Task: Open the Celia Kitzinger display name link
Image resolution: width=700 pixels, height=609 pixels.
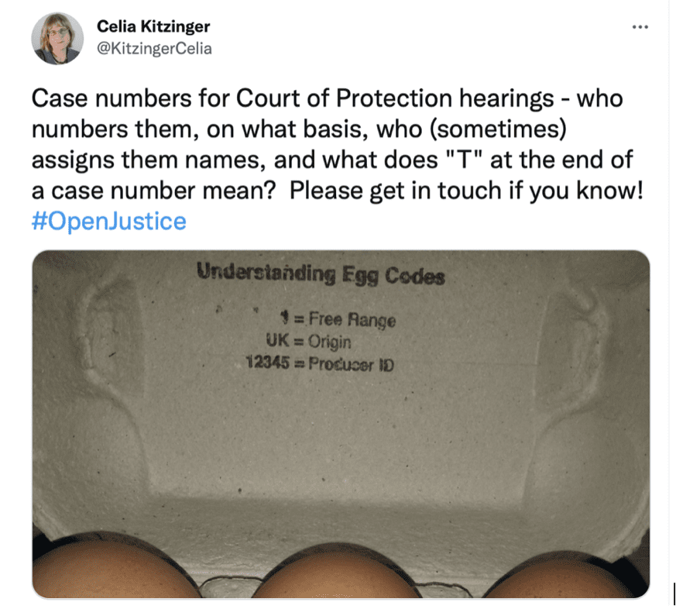Action: point(153,26)
